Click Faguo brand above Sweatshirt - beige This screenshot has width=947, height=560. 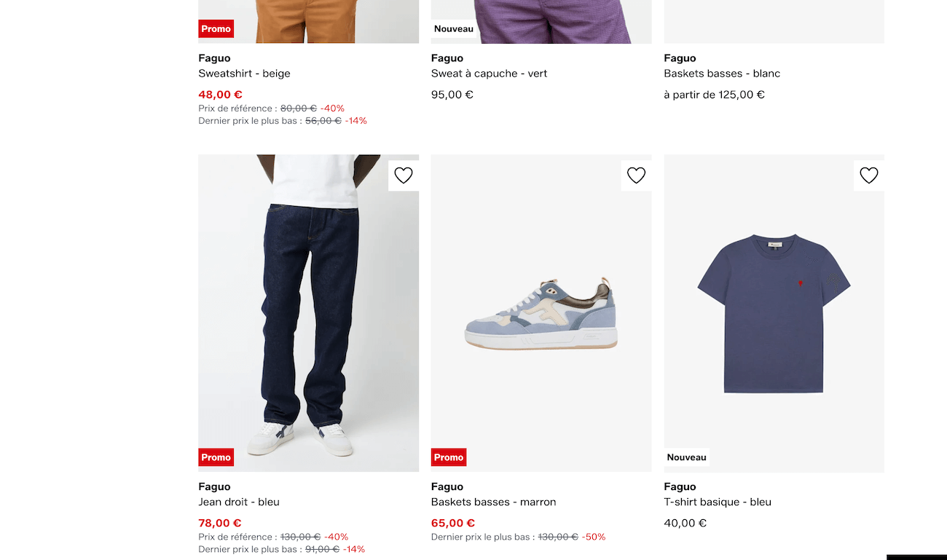214,58
